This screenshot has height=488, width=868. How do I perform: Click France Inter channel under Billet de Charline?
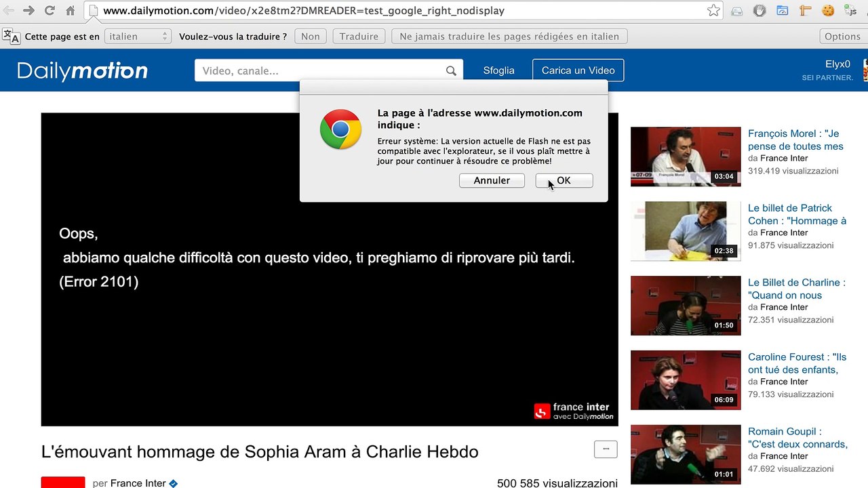pos(784,307)
